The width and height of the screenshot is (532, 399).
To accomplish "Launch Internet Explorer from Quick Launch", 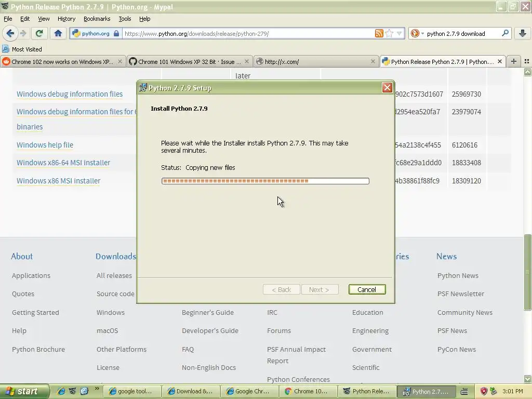I will [61, 391].
